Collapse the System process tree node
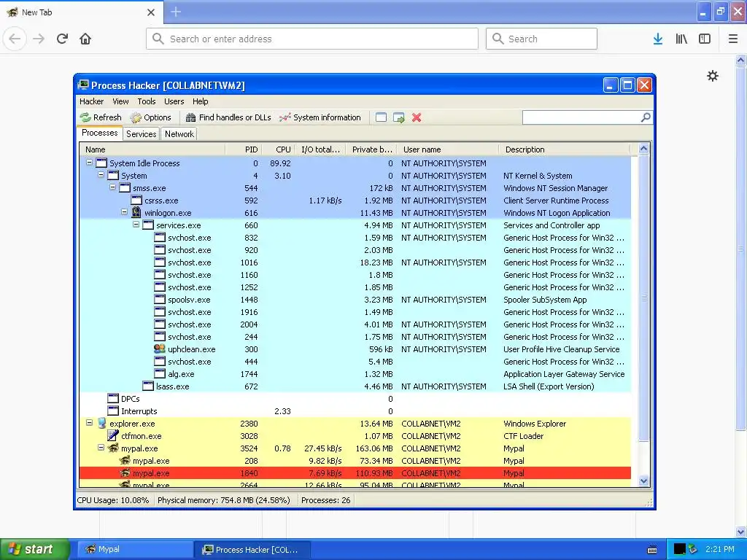Screen dimensions: 747x560 (x=101, y=175)
